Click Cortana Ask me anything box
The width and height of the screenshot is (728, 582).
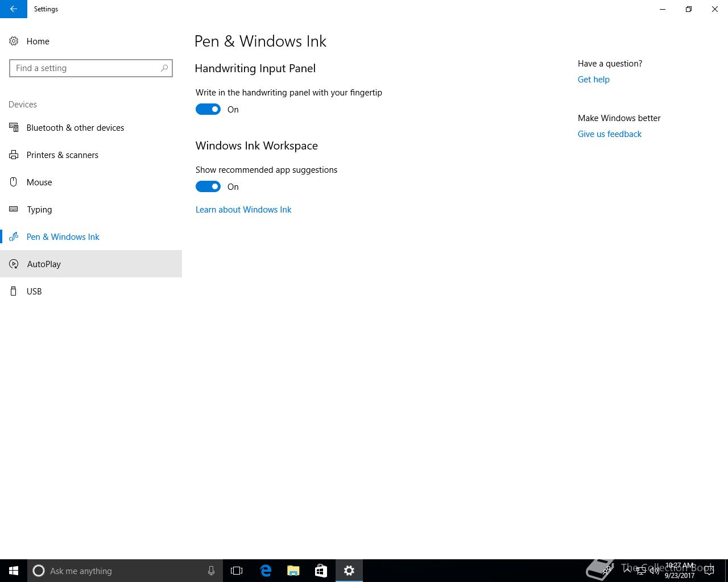pyautogui.click(x=125, y=571)
